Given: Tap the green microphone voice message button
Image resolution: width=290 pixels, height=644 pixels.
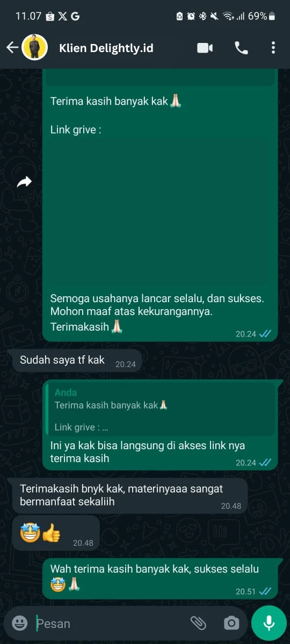Looking at the screenshot, I should 269,623.
